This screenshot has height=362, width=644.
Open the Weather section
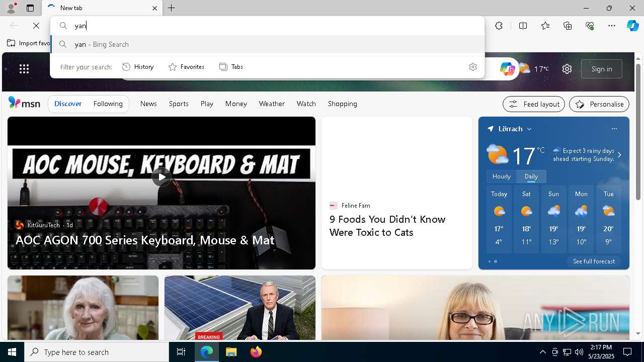272,104
